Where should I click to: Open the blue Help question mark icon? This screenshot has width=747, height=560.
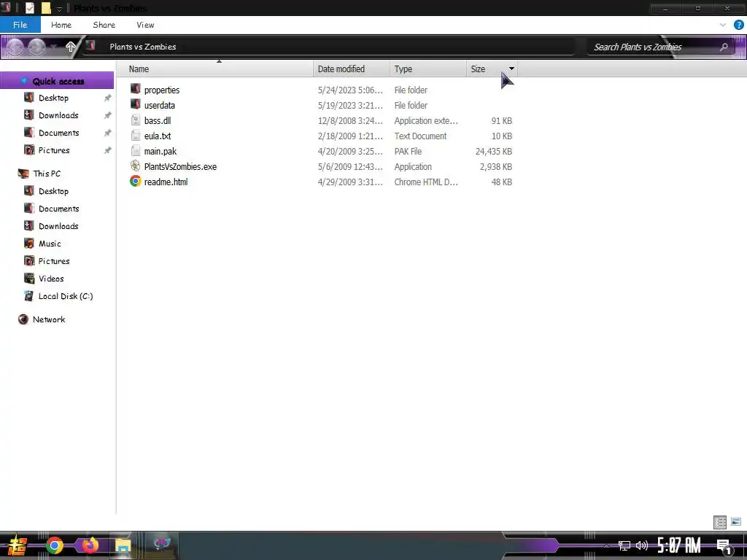point(739,25)
